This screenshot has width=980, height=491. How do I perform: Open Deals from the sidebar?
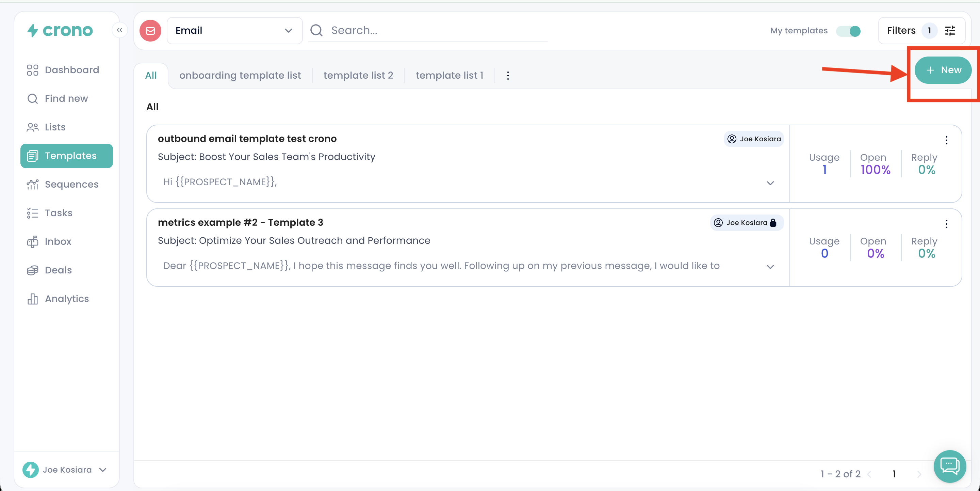click(x=58, y=270)
